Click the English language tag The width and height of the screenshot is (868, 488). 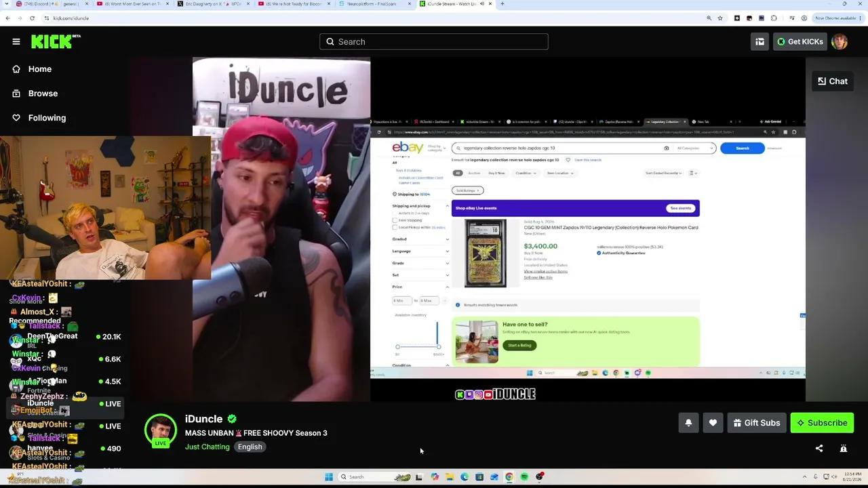click(250, 447)
